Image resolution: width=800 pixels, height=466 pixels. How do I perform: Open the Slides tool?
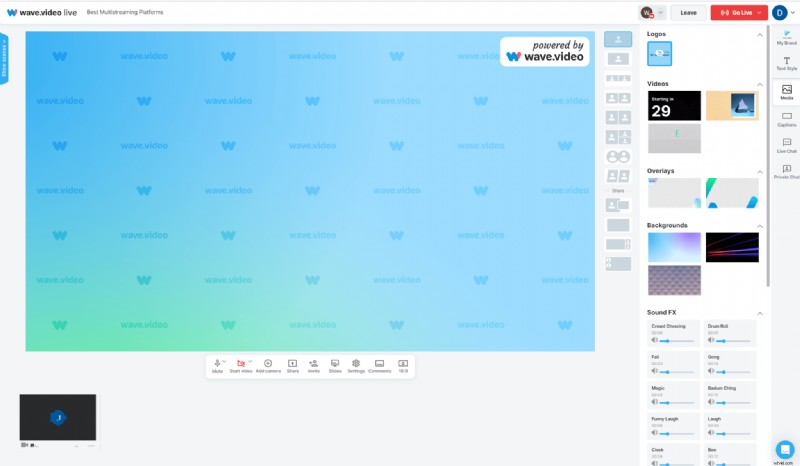click(335, 364)
